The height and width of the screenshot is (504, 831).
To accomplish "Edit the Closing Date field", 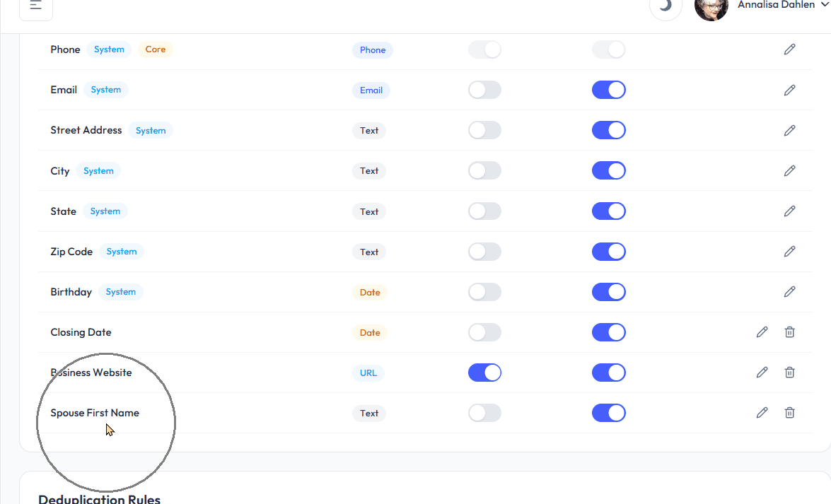I will pyautogui.click(x=762, y=332).
